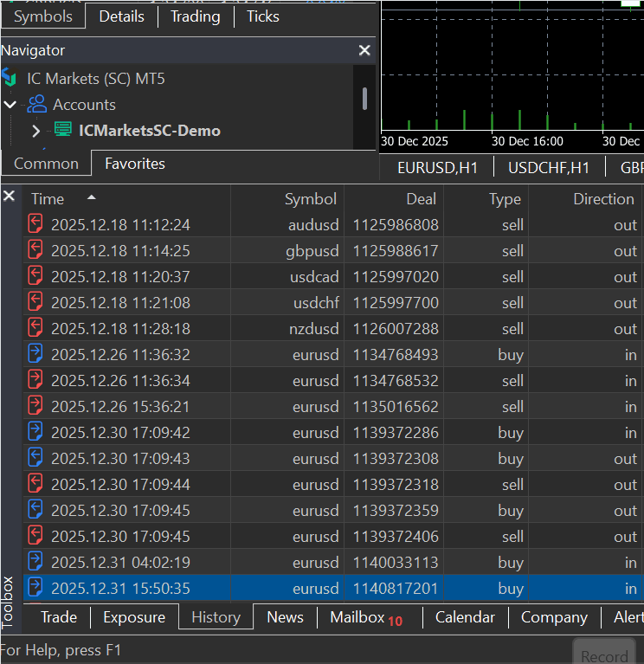The image size is (644, 664).
Task: Select the Favorites tab in Navigator
Action: pyautogui.click(x=135, y=164)
